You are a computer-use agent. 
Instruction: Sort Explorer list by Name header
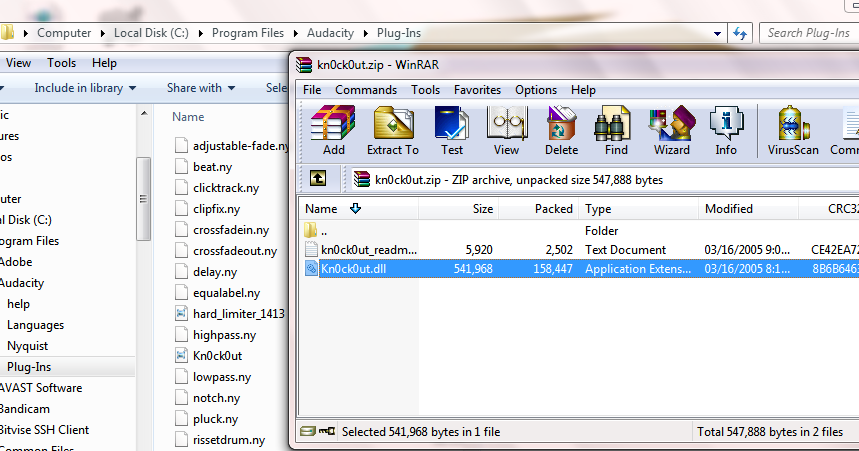[188, 117]
